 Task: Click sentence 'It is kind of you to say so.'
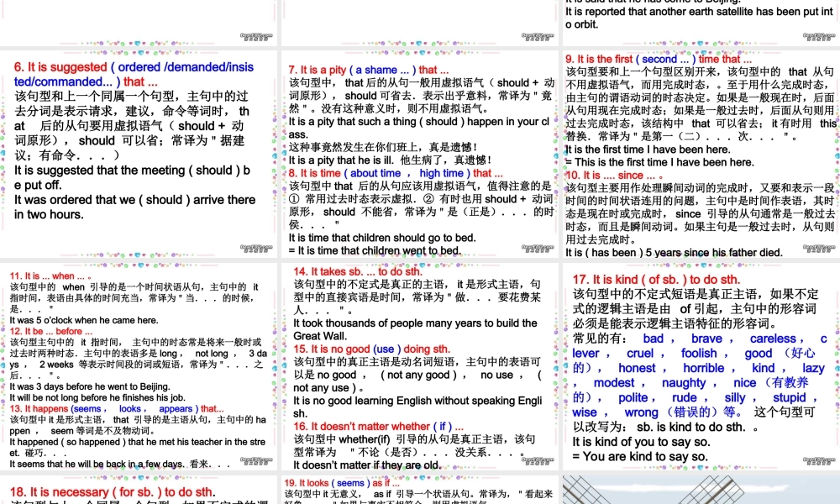click(641, 442)
